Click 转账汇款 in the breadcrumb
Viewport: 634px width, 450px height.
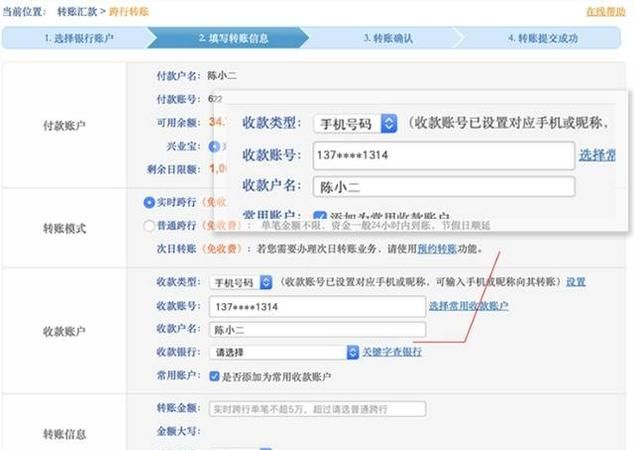click(77, 11)
